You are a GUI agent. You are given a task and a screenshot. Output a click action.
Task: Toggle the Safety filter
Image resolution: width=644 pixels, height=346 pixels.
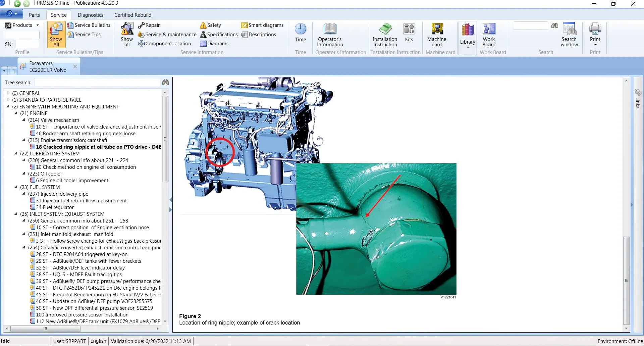click(x=210, y=25)
